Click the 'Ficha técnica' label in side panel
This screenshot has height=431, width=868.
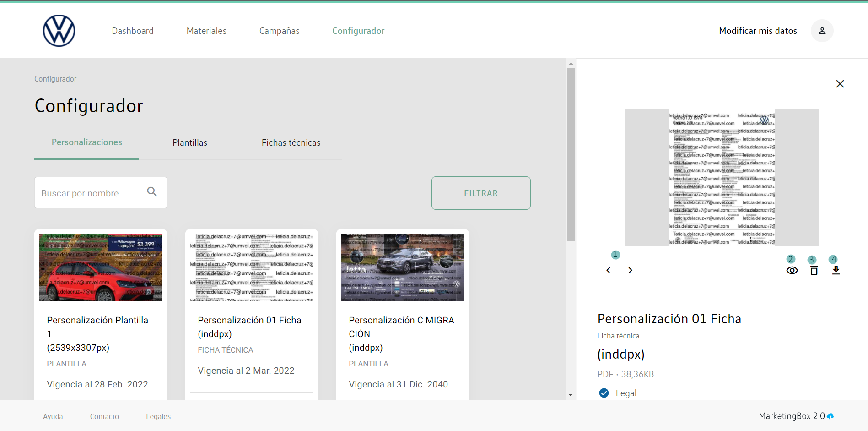618,336
